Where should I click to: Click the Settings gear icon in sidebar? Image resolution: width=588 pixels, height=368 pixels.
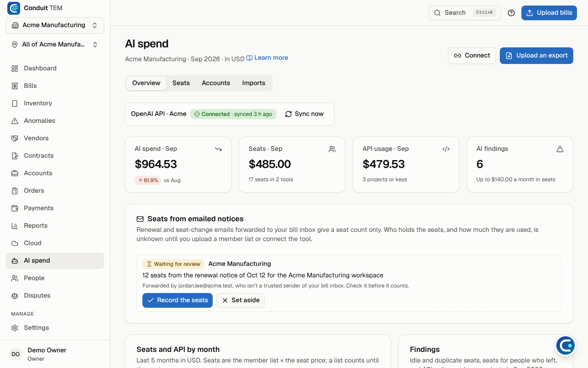tap(15, 328)
